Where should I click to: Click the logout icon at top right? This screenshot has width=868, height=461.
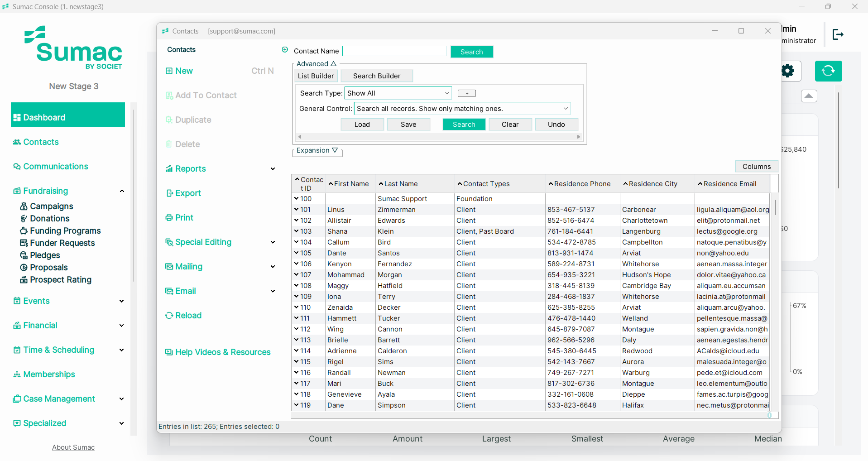[x=838, y=34]
